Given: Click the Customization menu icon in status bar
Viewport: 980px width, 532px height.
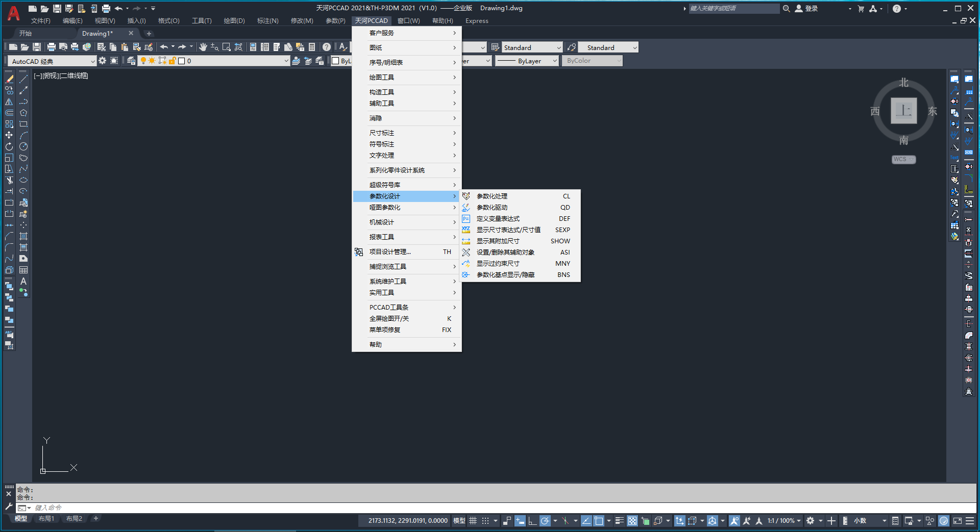Looking at the screenshot, I should pyautogui.click(x=970, y=521).
